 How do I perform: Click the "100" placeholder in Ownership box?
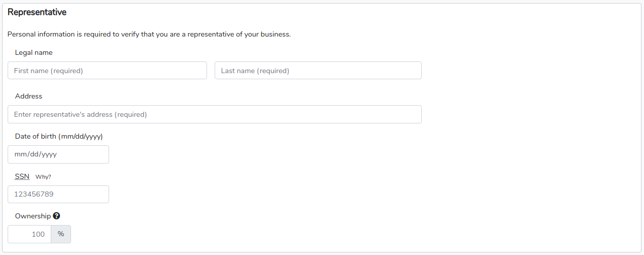[x=38, y=234]
